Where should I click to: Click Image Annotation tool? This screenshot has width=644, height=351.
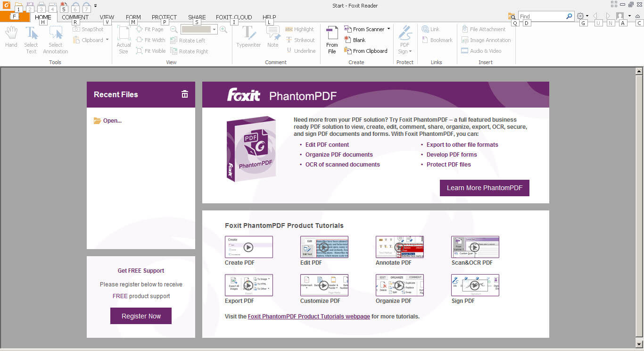coord(486,40)
